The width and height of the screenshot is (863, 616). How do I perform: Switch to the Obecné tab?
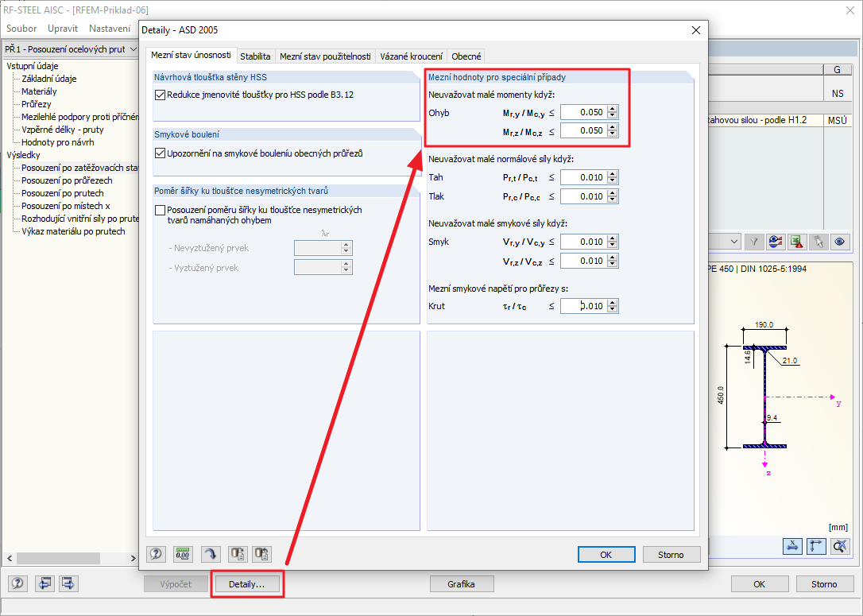coord(466,56)
